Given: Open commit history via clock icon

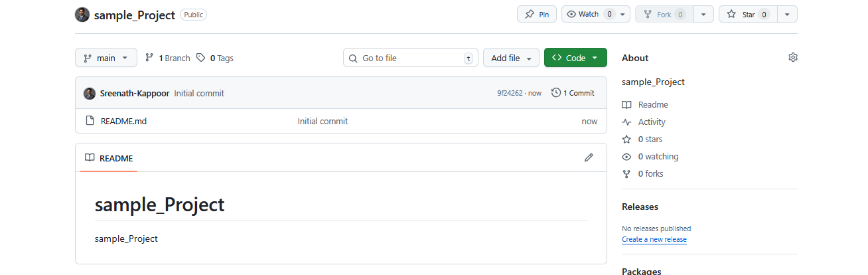Looking at the screenshot, I should click(556, 93).
